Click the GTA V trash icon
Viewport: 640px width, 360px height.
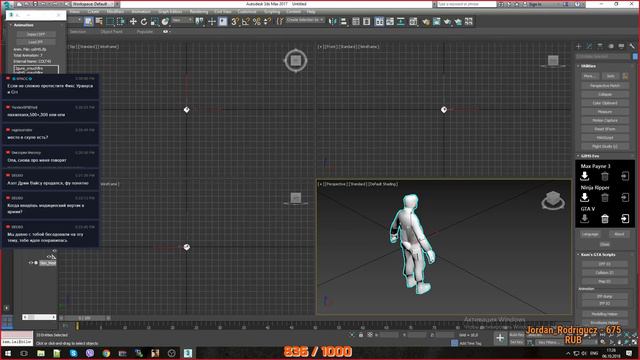coord(605,219)
